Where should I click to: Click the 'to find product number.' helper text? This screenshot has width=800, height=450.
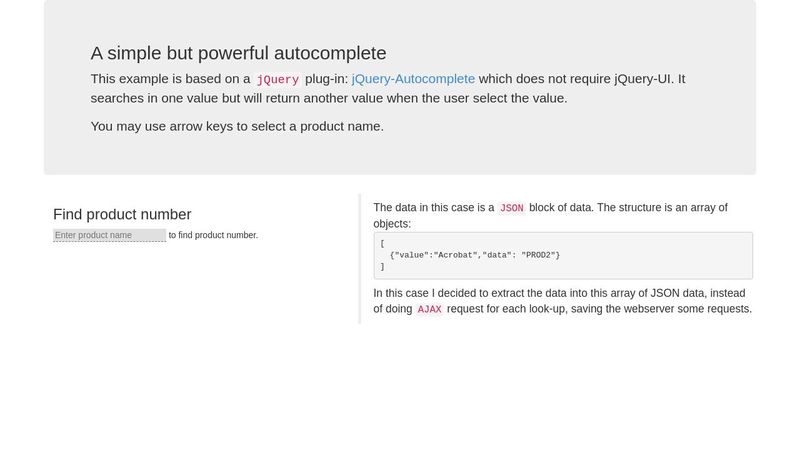click(x=213, y=235)
